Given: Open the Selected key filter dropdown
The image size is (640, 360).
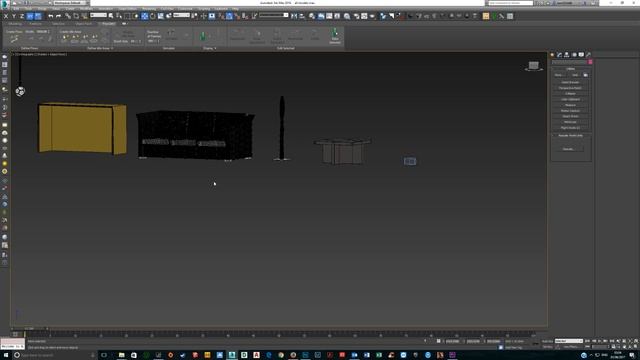Looking at the screenshot, I should (569, 341).
